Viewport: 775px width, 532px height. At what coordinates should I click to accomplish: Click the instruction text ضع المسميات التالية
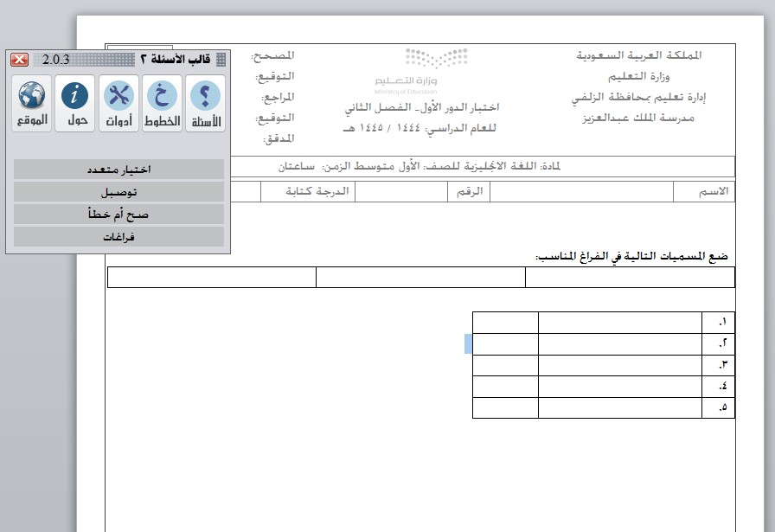pos(631,257)
